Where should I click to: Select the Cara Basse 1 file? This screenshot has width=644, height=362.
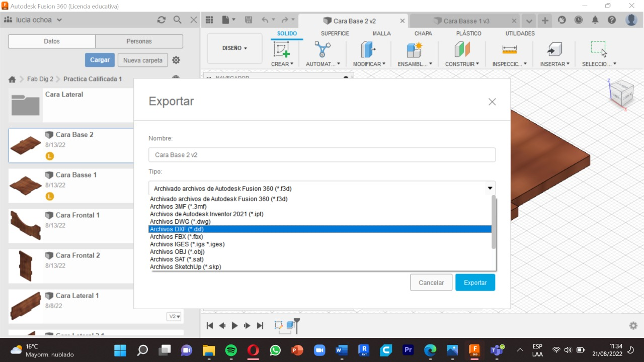point(71,186)
